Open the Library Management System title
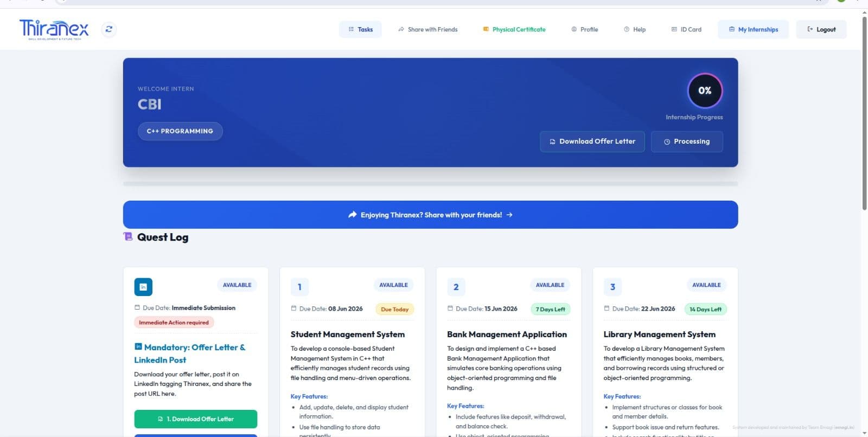The width and height of the screenshot is (868, 437). click(x=660, y=335)
